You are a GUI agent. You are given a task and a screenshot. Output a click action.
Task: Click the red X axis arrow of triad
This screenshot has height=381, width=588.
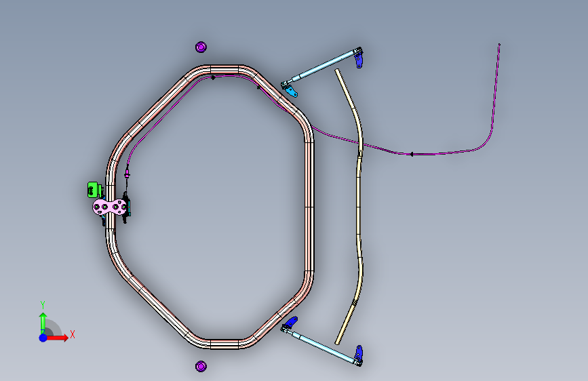coord(57,338)
